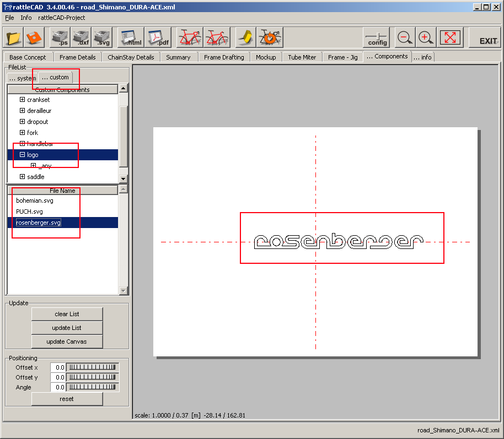Select the ... custom file list tab
The height and width of the screenshot is (439, 504).
click(55, 77)
